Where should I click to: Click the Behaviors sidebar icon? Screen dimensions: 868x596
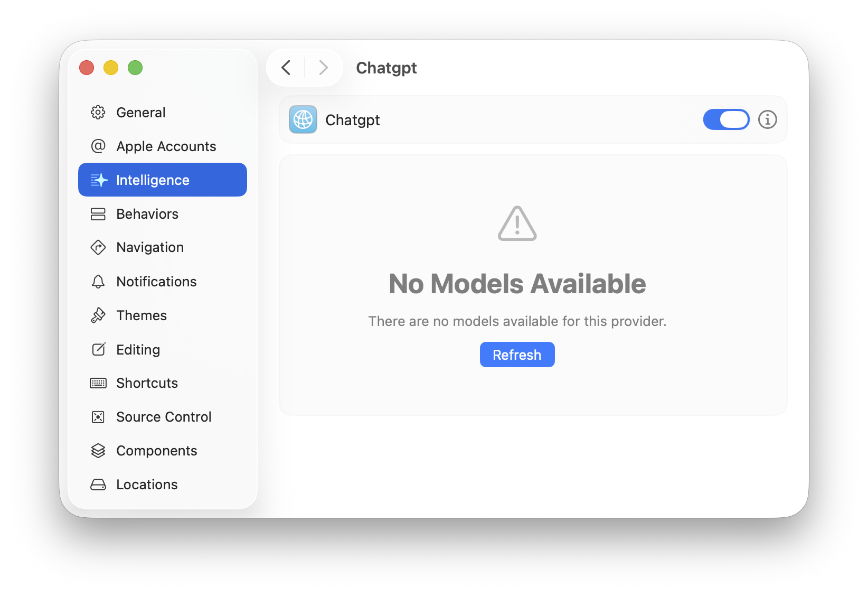point(98,214)
